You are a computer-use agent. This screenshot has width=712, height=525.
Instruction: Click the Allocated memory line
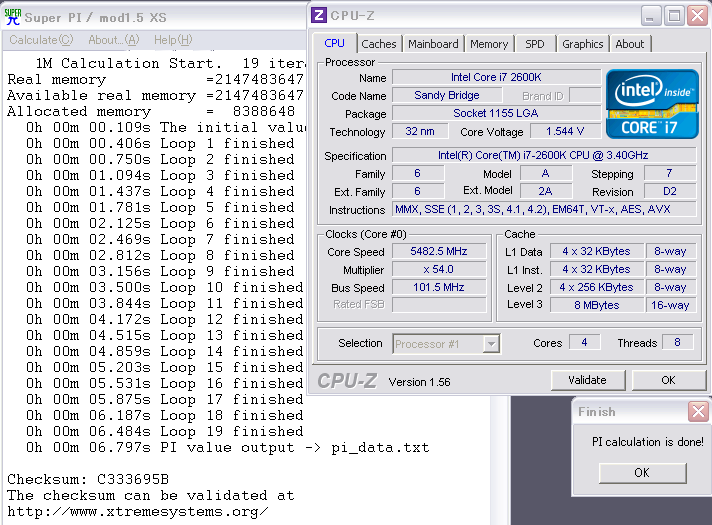151,111
